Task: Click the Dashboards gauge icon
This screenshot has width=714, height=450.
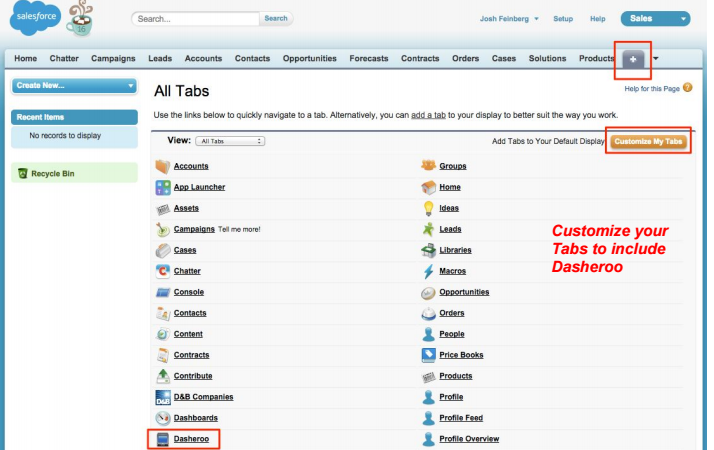Action: click(x=163, y=418)
